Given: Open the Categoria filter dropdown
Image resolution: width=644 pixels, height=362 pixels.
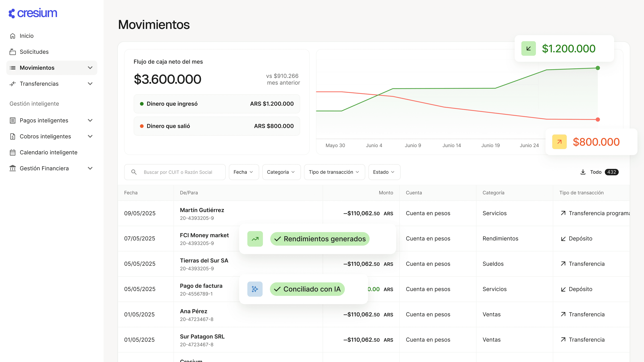Looking at the screenshot, I should pos(281,172).
